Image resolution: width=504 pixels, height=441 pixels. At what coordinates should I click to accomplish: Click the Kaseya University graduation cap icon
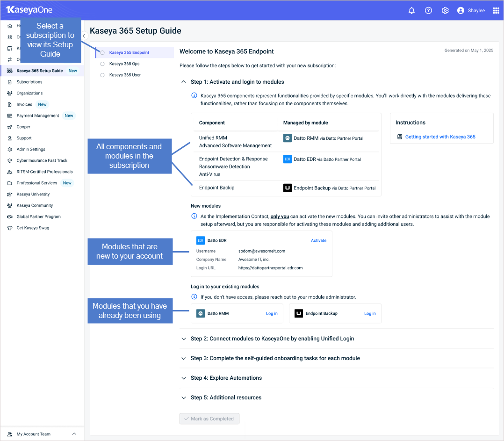point(10,195)
